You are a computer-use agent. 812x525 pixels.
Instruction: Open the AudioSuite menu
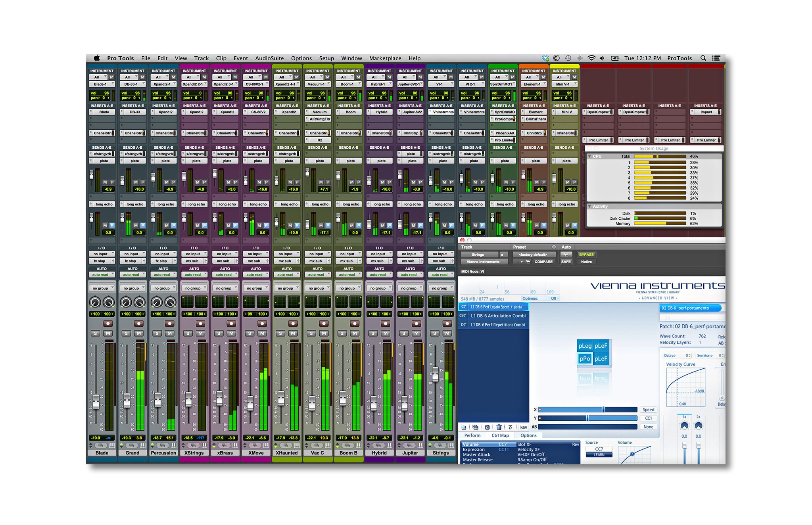coord(269,58)
